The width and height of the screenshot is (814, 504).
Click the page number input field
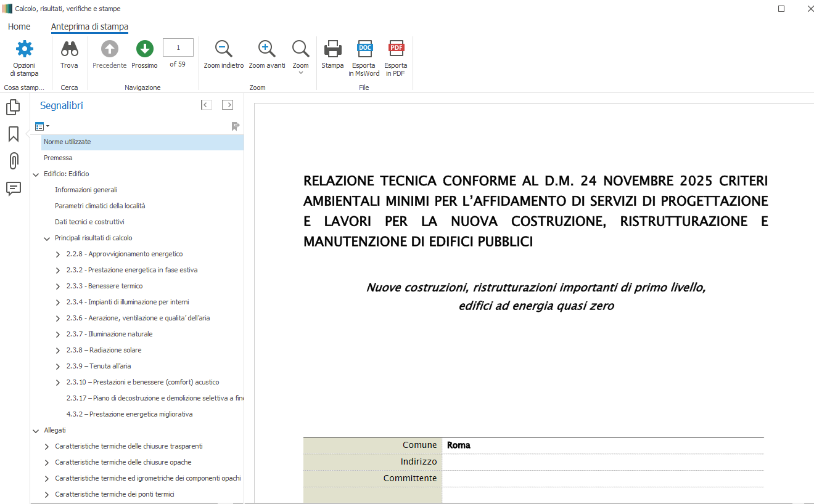(x=178, y=47)
